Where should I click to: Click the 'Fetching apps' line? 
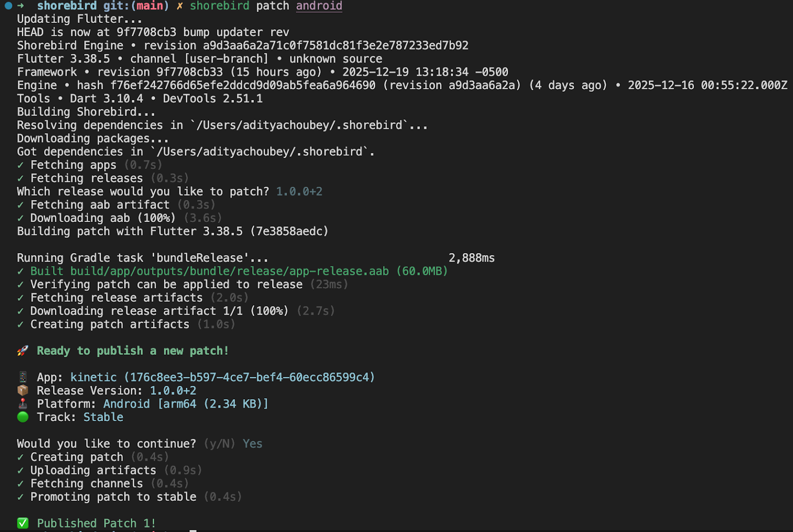click(x=90, y=165)
